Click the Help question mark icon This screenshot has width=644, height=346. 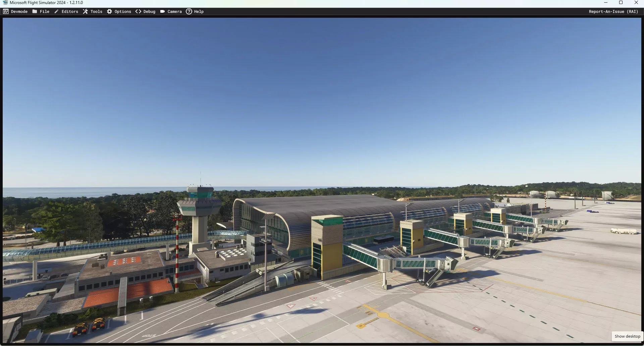coord(189,11)
